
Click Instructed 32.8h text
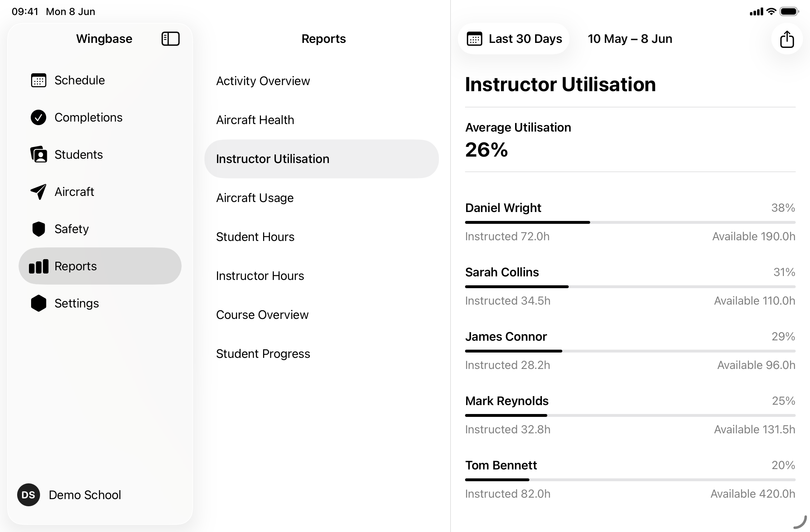(508, 429)
